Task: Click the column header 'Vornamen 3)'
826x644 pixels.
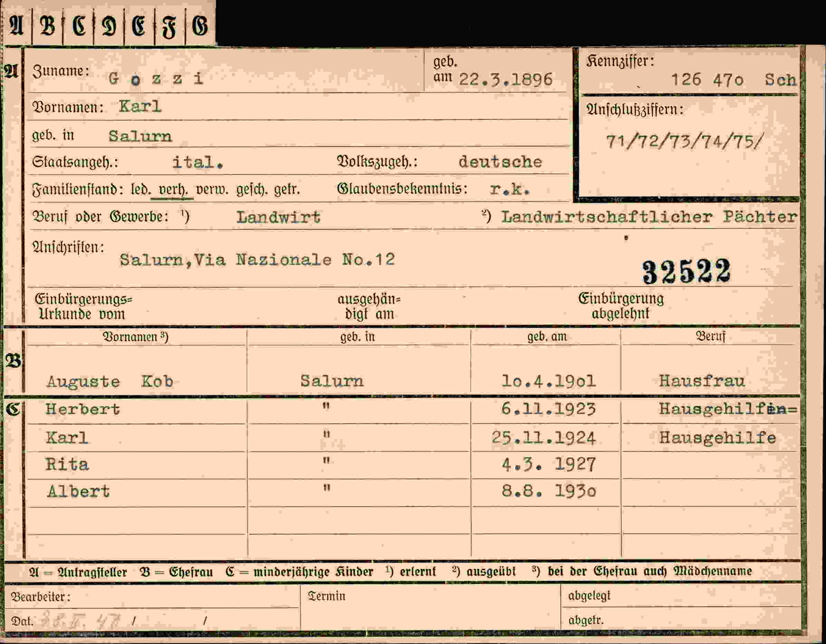Action: coord(136,337)
